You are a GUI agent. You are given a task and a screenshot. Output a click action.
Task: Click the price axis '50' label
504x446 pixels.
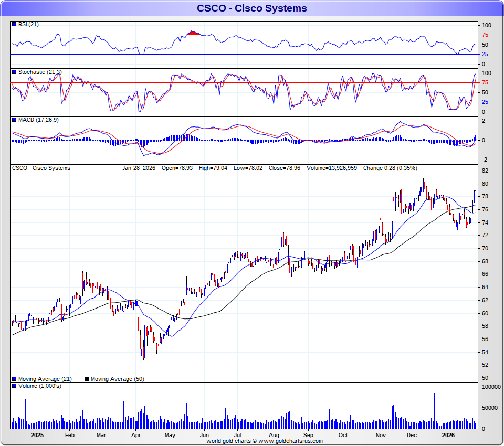coord(485,378)
